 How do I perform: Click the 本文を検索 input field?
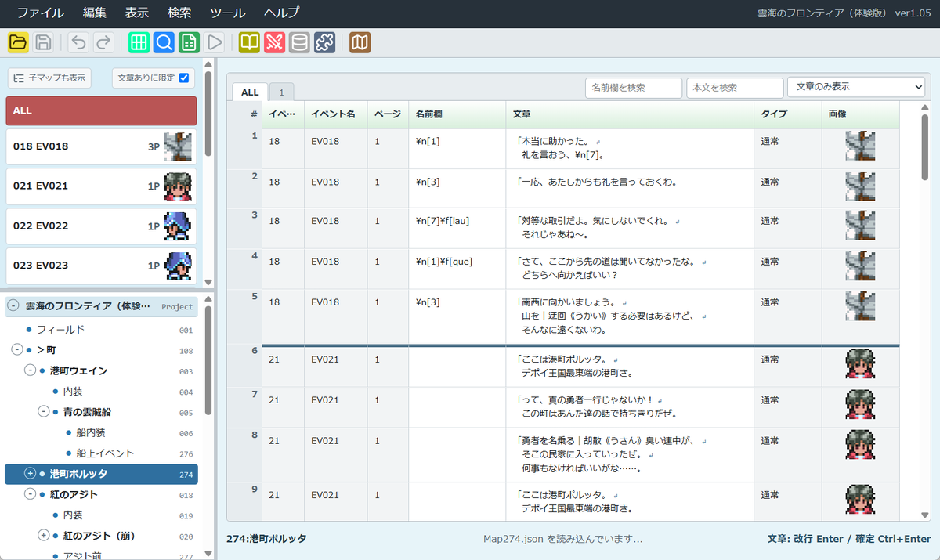pos(735,88)
